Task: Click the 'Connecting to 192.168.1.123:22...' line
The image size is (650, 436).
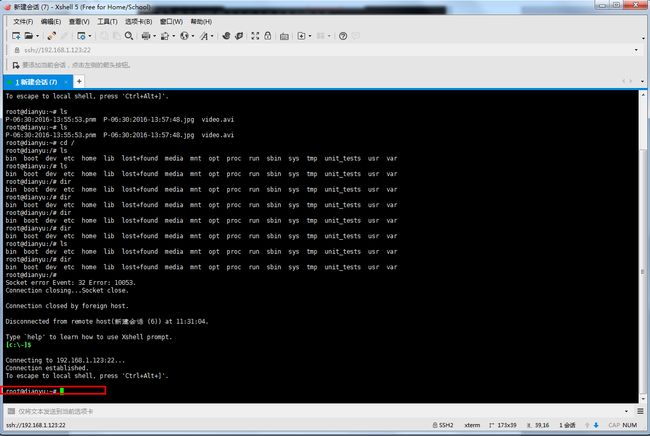Action: coord(65,361)
